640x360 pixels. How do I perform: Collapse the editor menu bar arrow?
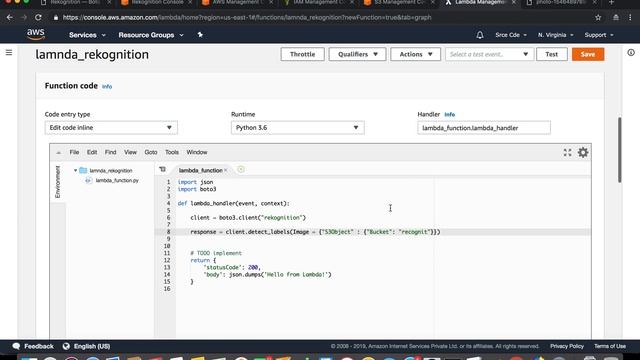(x=58, y=152)
